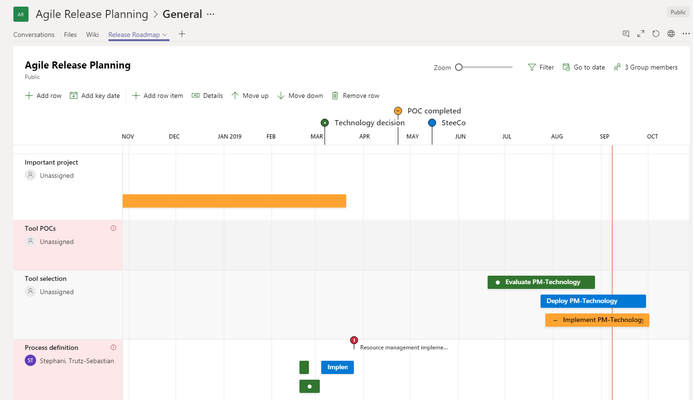Open tab in website globe icon
The width and height of the screenshot is (693, 400).
pos(671,34)
